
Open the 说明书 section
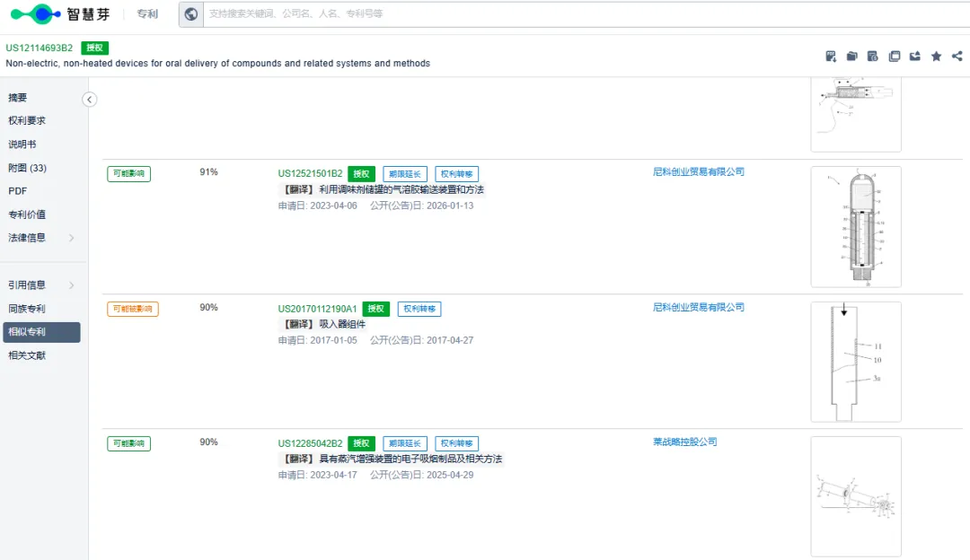(22, 144)
